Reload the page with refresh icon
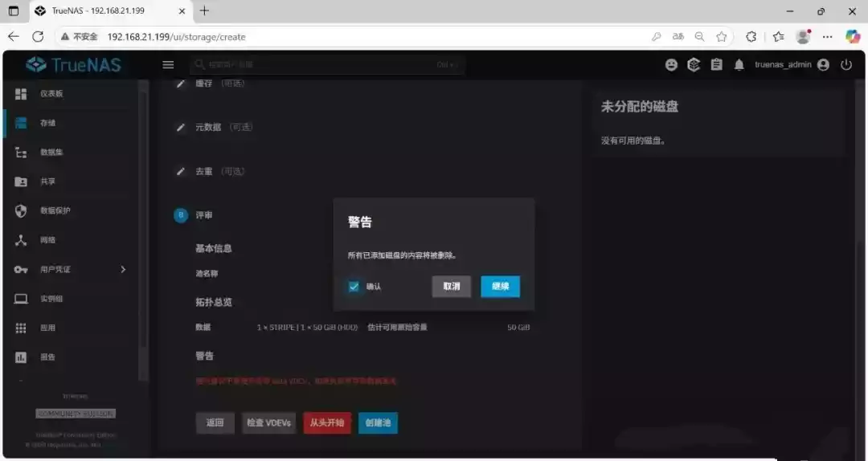This screenshot has height=461, width=868. 38,36
